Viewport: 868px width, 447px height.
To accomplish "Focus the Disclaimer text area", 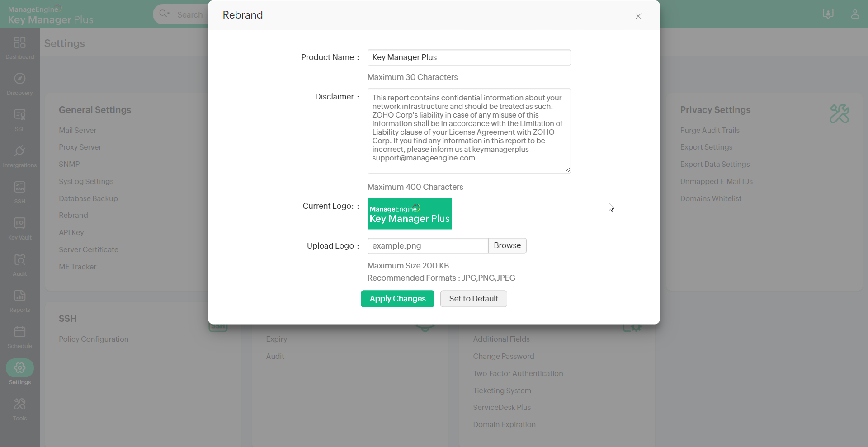I will click(x=469, y=131).
